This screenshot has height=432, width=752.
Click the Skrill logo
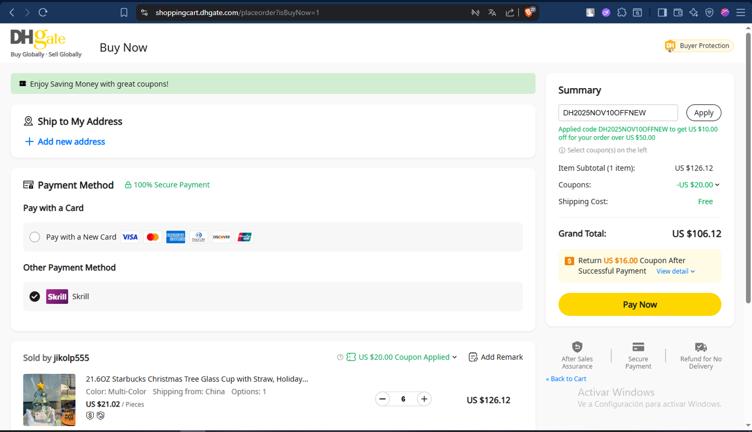click(x=57, y=296)
